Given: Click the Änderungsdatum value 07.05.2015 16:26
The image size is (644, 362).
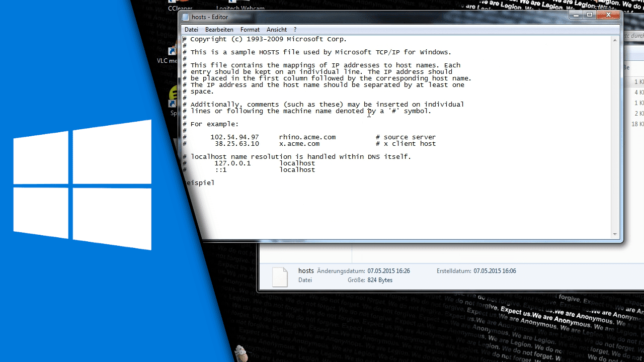Looking at the screenshot, I should pos(388,271).
